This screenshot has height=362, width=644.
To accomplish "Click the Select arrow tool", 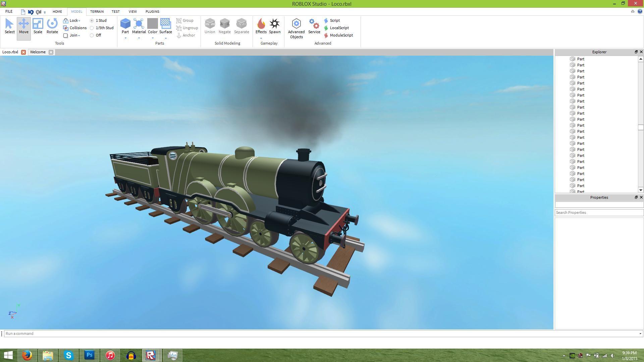I will coord(9,26).
